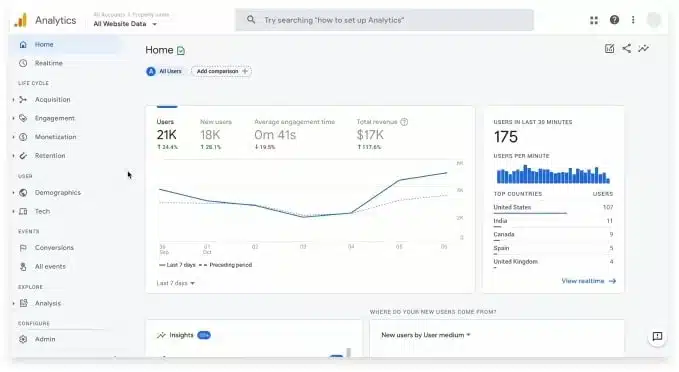Open the Help question mark icon
Image resolution: width=679 pixels, height=372 pixels.
pos(614,19)
